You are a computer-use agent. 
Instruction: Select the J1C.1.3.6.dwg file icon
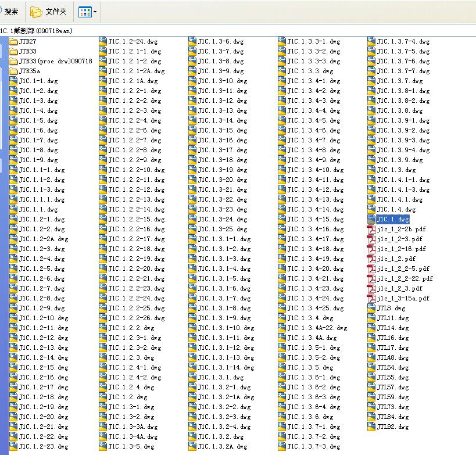pos(282,417)
